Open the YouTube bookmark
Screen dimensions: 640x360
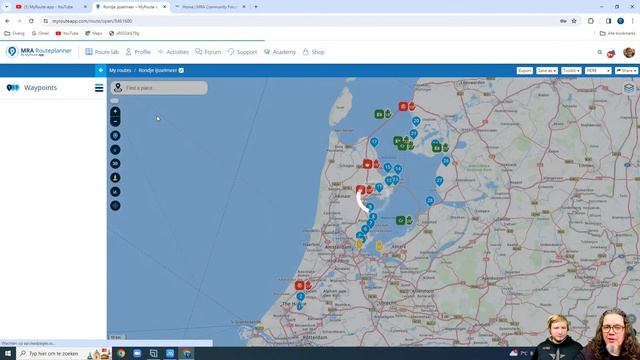pyautogui.click(x=67, y=33)
